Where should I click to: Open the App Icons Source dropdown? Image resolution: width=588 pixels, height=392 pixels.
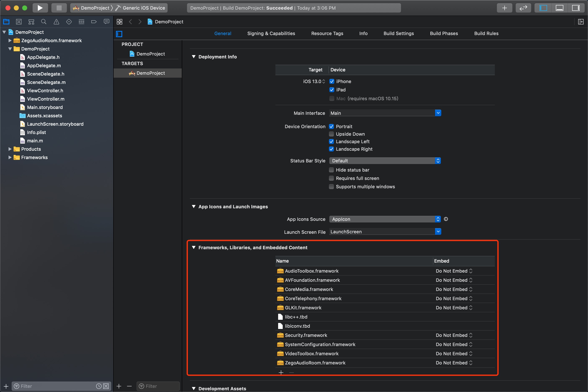[385, 219]
